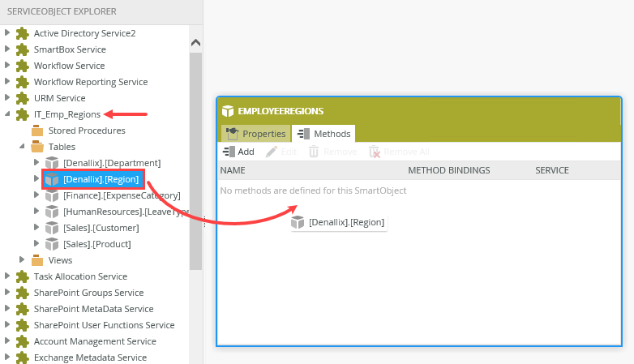Expand the [Finance].[ExpenseCategory] table
The image size is (634, 364).
pos(36,195)
